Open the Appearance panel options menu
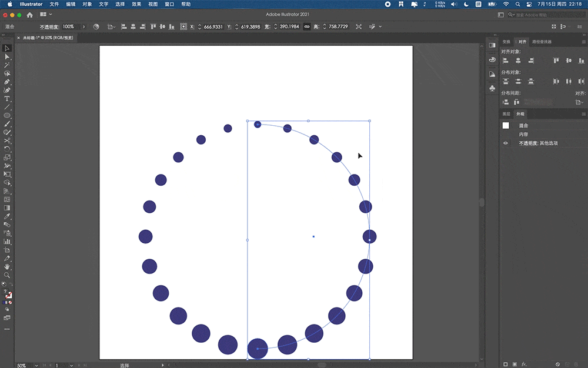The width and height of the screenshot is (588, 368). pos(583,114)
